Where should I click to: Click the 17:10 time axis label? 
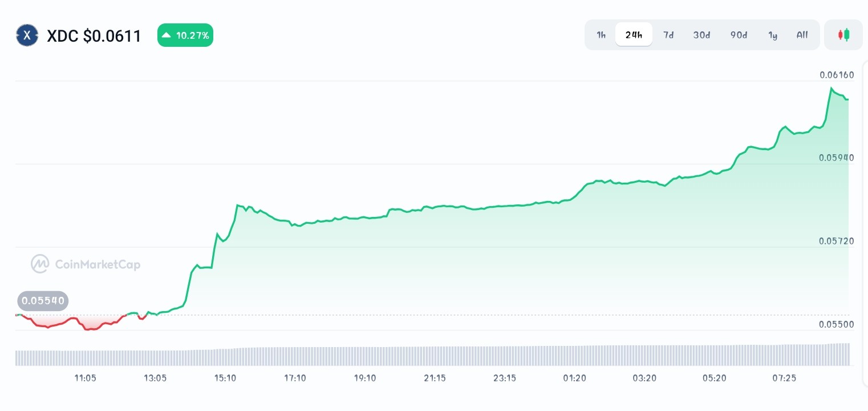point(295,378)
